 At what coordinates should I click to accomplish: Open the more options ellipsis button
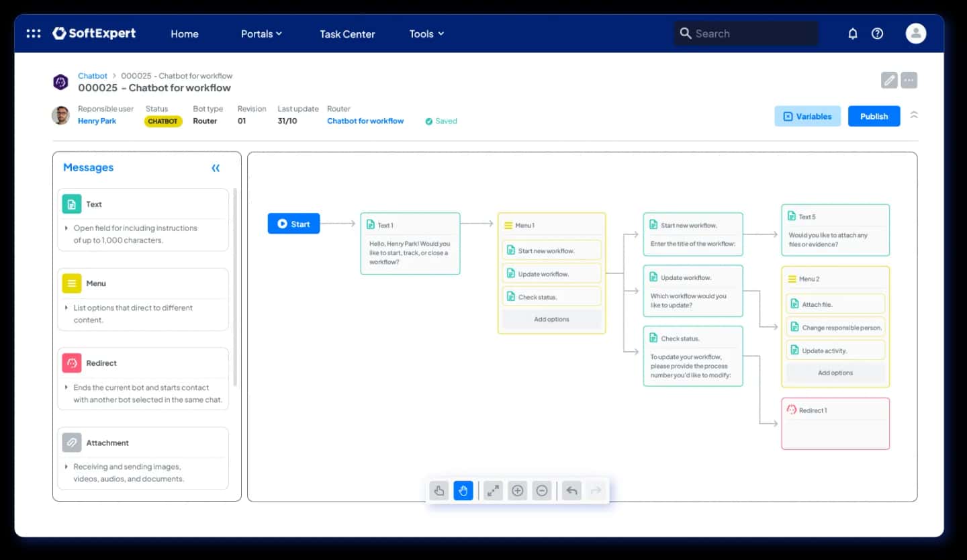tap(909, 81)
